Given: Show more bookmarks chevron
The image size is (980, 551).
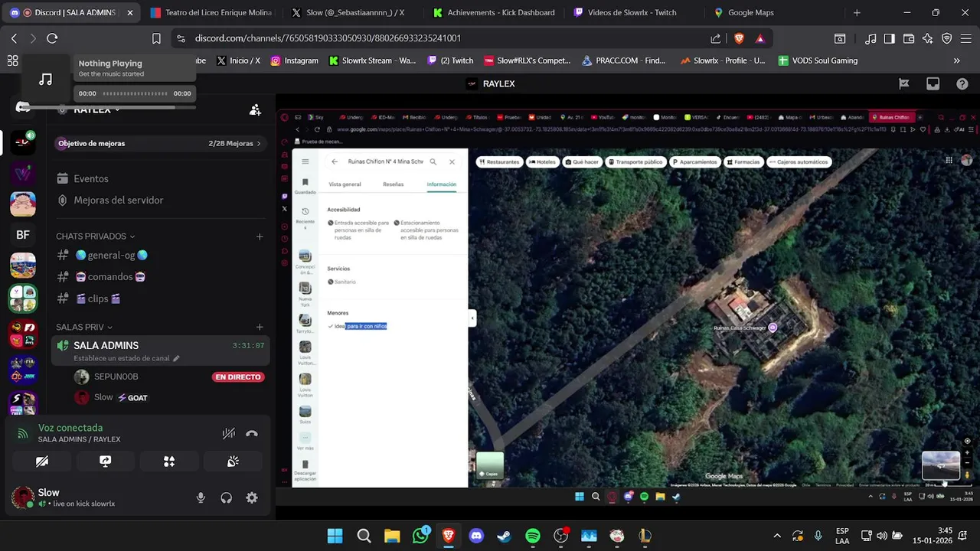Looking at the screenshot, I should pyautogui.click(x=956, y=60).
